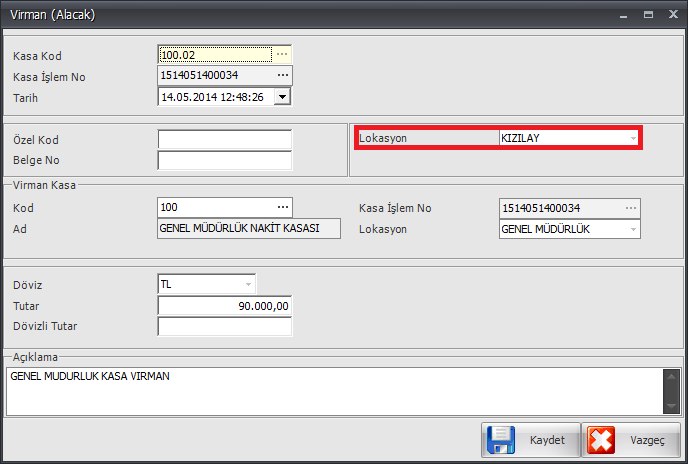Screen dimensions: 688x464
Task: Expand the Döviz TL dropdown arrow
Action: tap(248, 284)
